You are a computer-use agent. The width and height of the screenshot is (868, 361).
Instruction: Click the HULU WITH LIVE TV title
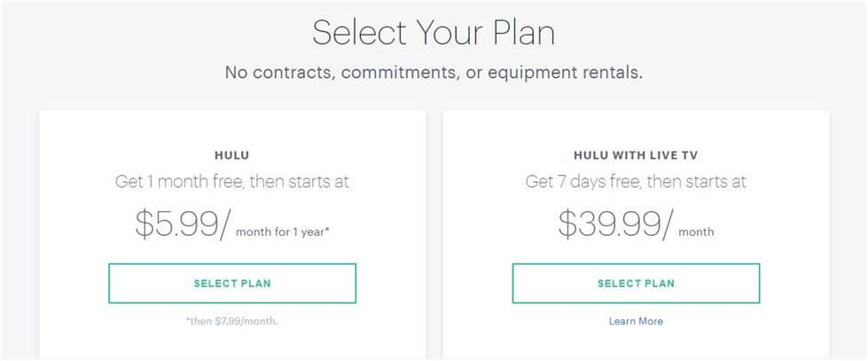click(x=636, y=153)
